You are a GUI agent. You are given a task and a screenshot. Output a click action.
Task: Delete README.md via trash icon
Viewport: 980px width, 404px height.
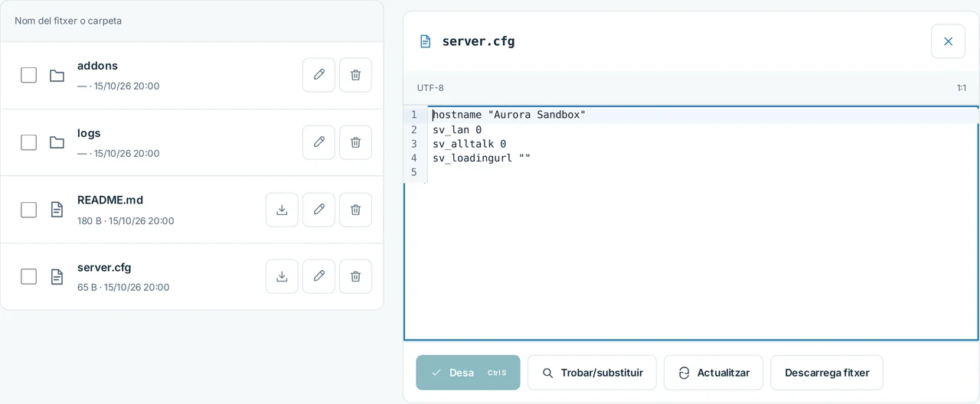coord(355,210)
